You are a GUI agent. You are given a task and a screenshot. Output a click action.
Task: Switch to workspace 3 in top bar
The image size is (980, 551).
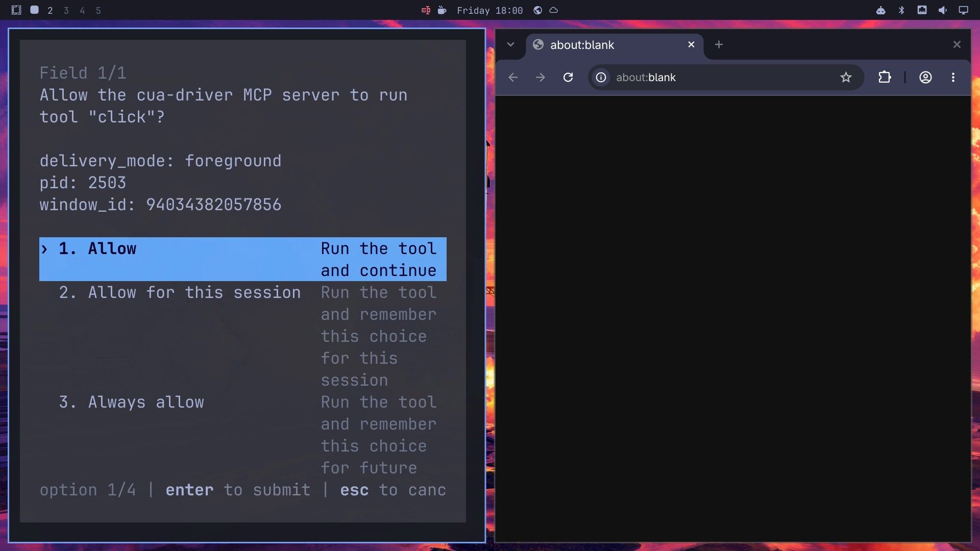[66, 10]
